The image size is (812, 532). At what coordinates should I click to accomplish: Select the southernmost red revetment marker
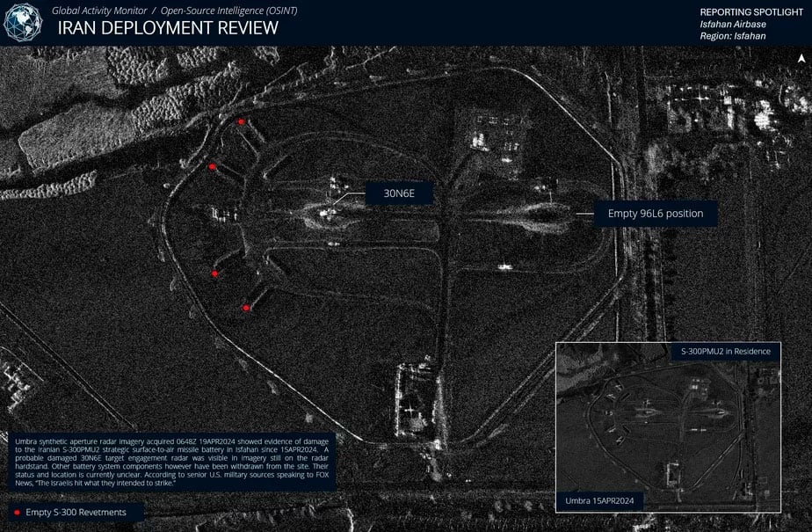click(246, 308)
